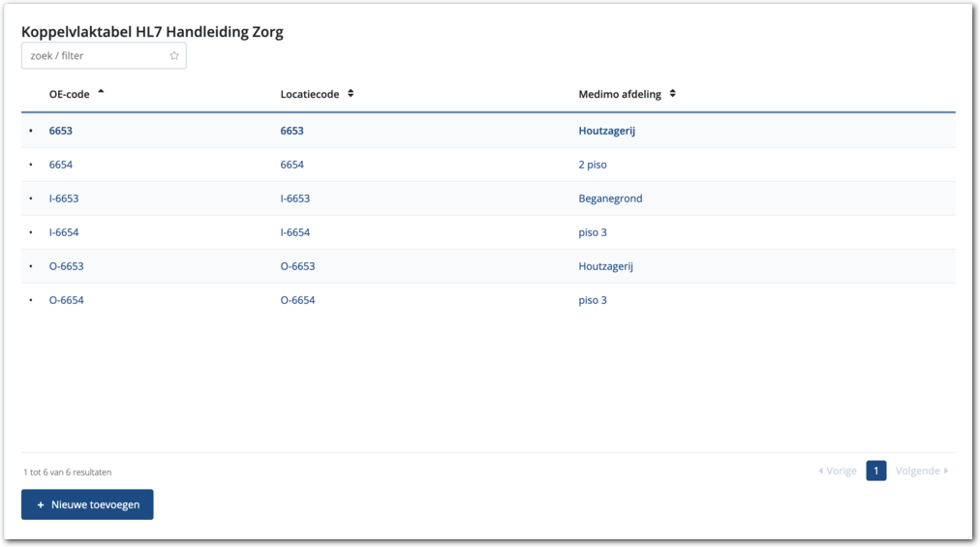Focus the zoek / filter input
Screen dimensions: 980x547
pyautogui.click(x=95, y=56)
